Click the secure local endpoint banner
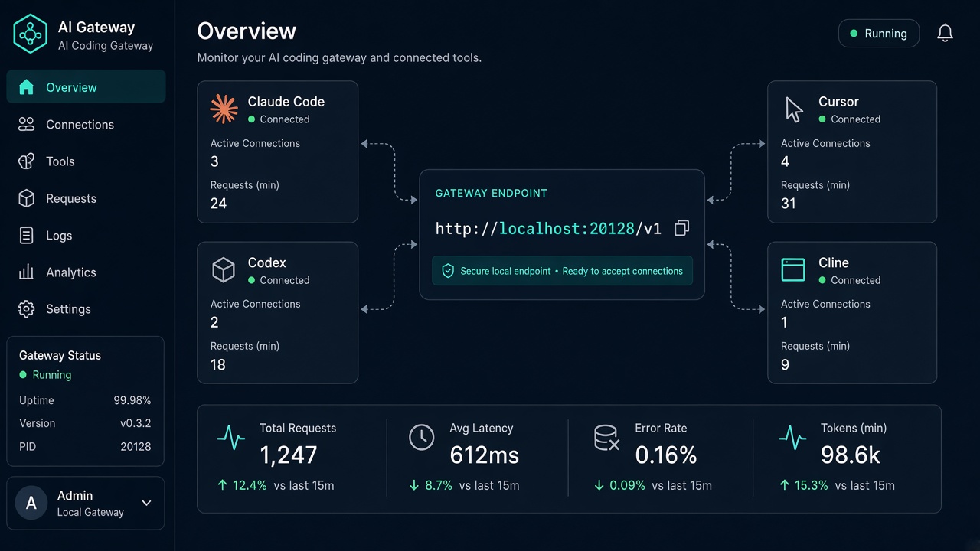Screen dimensions: 980x551 pos(562,271)
